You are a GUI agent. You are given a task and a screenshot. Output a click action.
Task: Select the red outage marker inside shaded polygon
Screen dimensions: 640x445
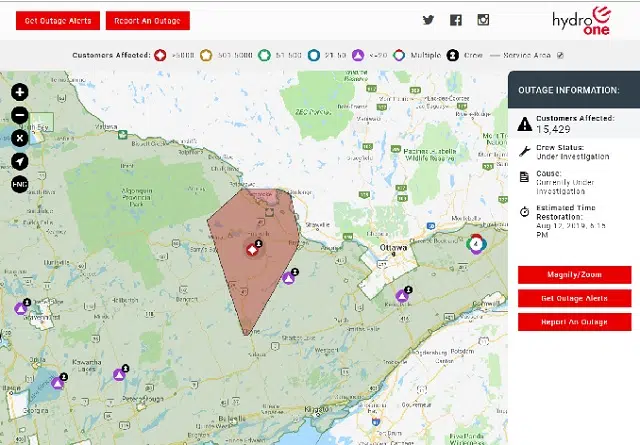point(253,250)
